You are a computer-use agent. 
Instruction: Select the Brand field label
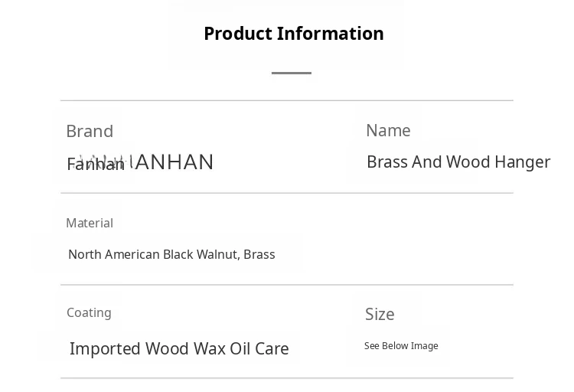pyautogui.click(x=90, y=131)
